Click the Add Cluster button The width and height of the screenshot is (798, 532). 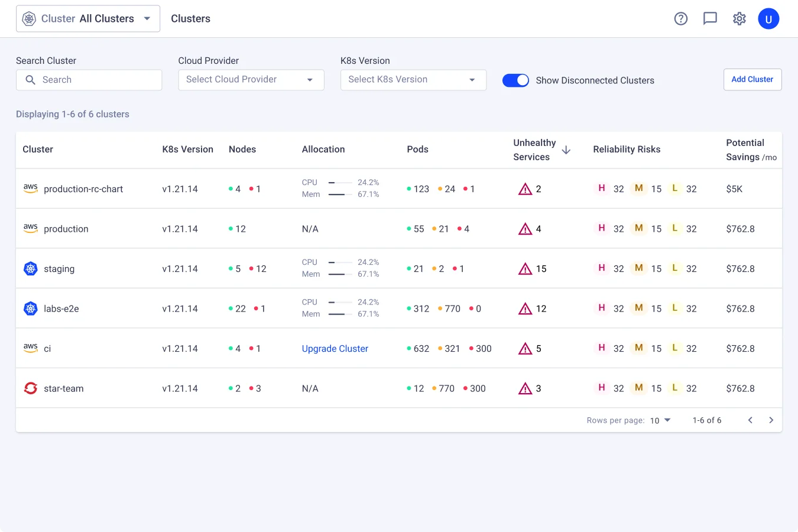pyautogui.click(x=752, y=80)
